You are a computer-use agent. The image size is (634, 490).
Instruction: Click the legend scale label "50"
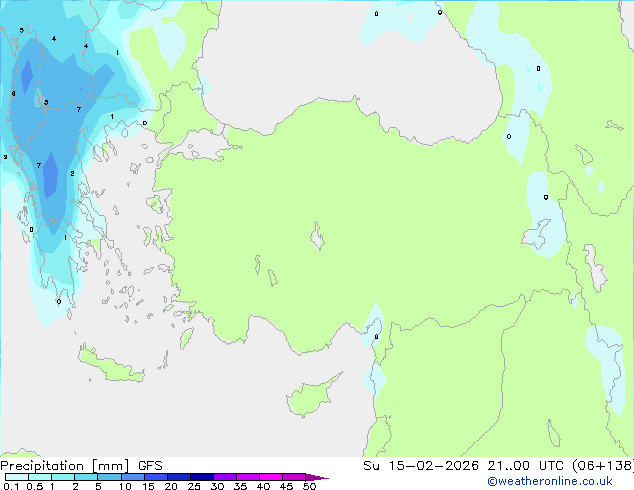[309, 486]
